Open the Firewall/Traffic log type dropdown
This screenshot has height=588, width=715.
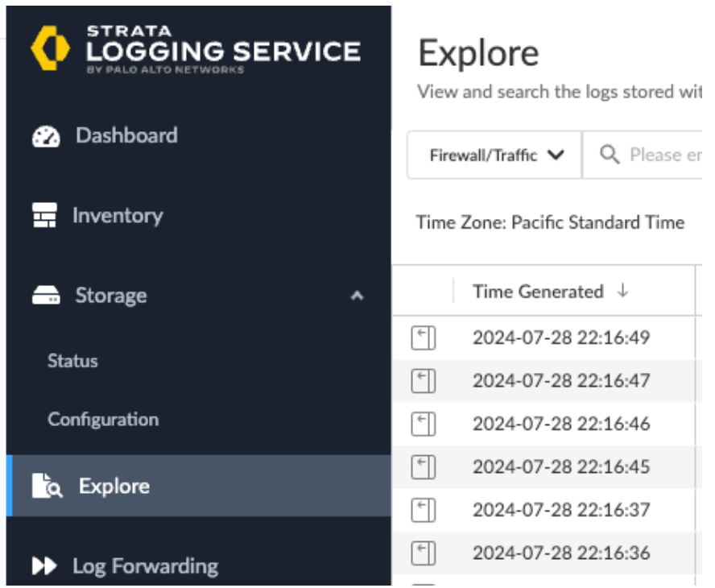494,155
